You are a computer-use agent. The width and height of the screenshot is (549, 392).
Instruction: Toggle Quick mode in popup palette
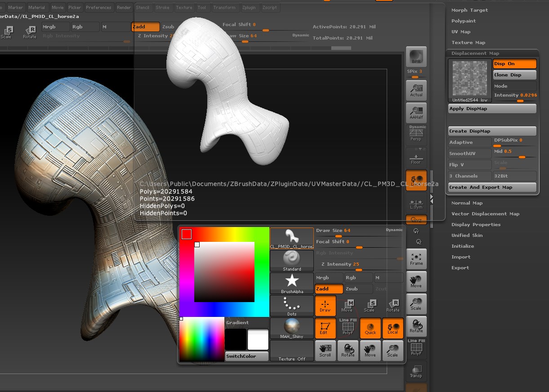point(370,328)
